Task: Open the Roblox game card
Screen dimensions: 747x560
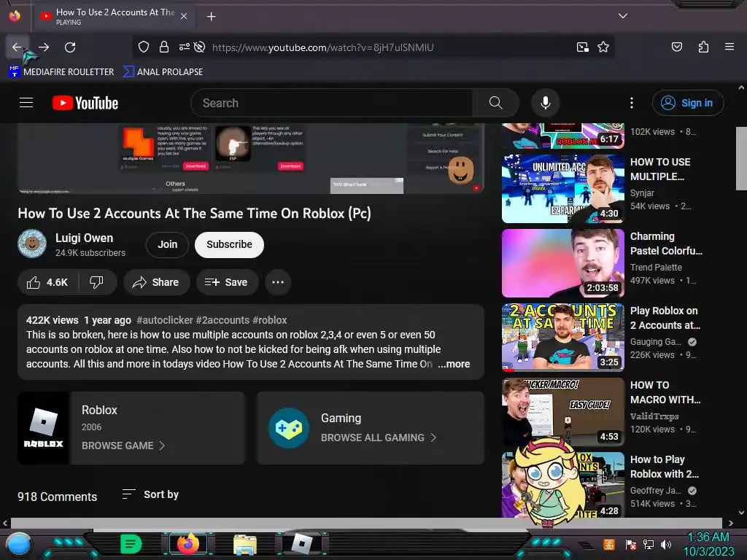Action: pos(131,427)
